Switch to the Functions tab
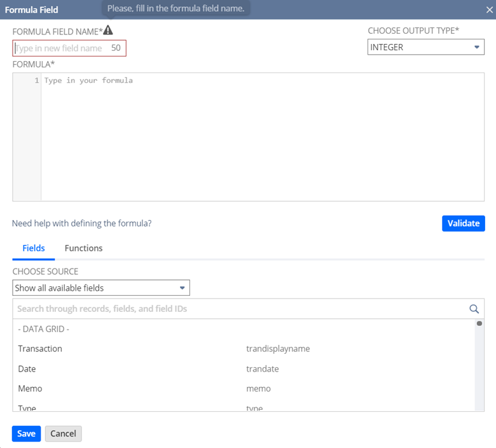This screenshot has height=448, width=496. tap(83, 248)
